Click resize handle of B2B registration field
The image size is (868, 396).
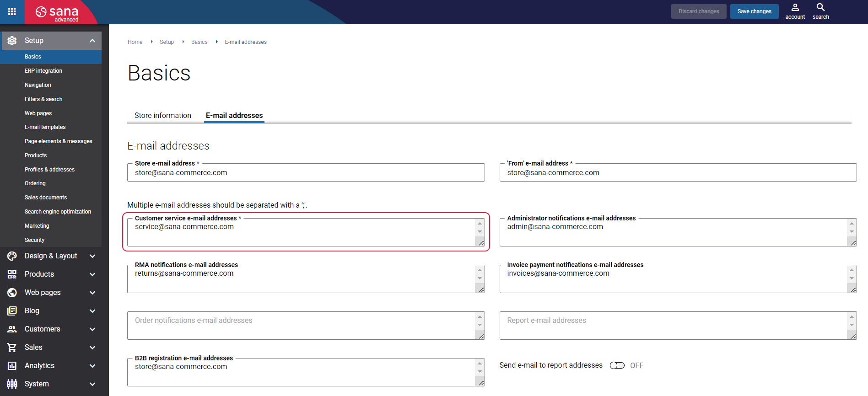[481, 383]
